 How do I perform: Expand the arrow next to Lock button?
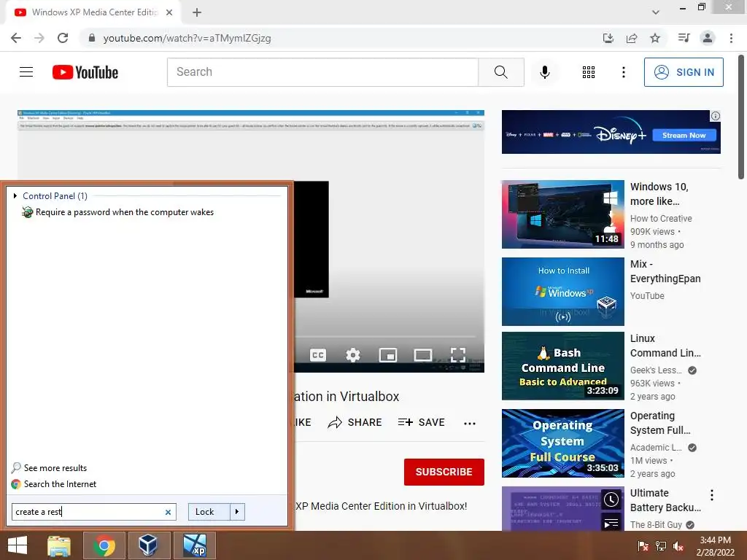[237, 512]
